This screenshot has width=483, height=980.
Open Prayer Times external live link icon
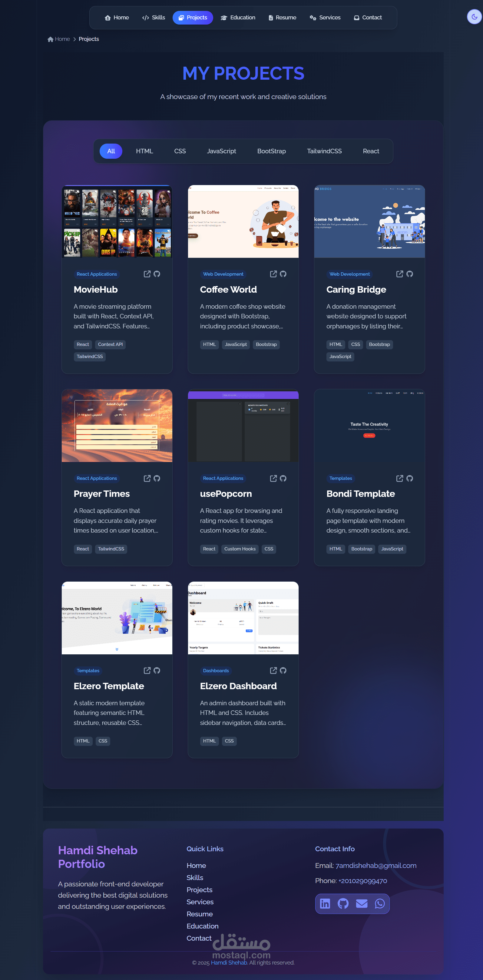pyautogui.click(x=147, y=478)
